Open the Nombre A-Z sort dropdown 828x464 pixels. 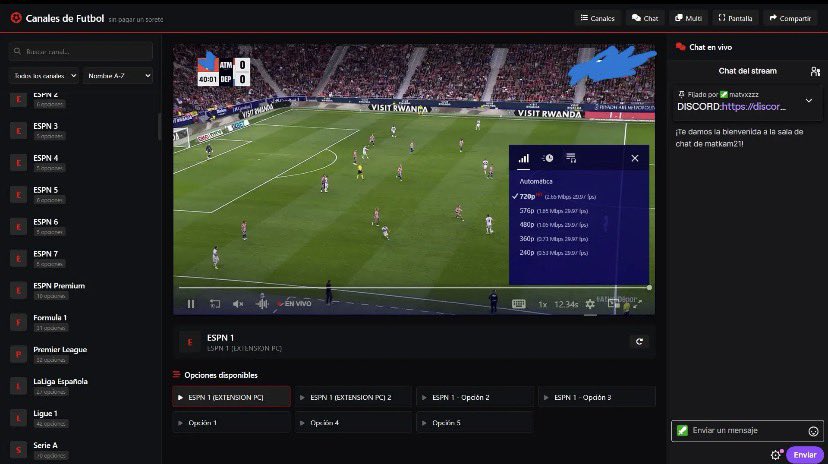click(x=118, y=76)
